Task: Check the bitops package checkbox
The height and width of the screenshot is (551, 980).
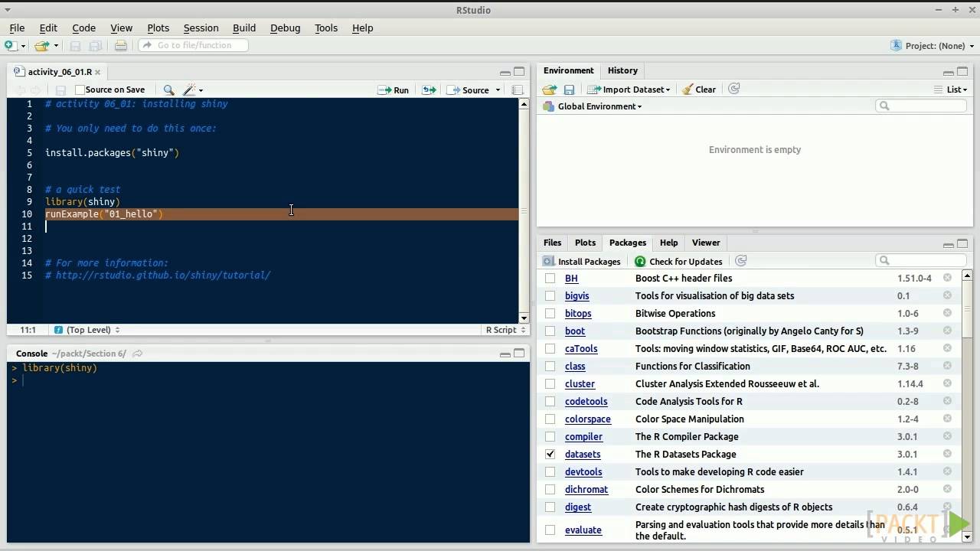Action: (x=550, y=314)
